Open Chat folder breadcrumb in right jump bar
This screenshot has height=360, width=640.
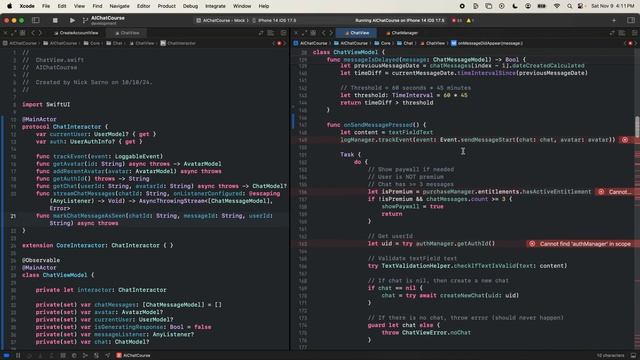click(405, 43)
